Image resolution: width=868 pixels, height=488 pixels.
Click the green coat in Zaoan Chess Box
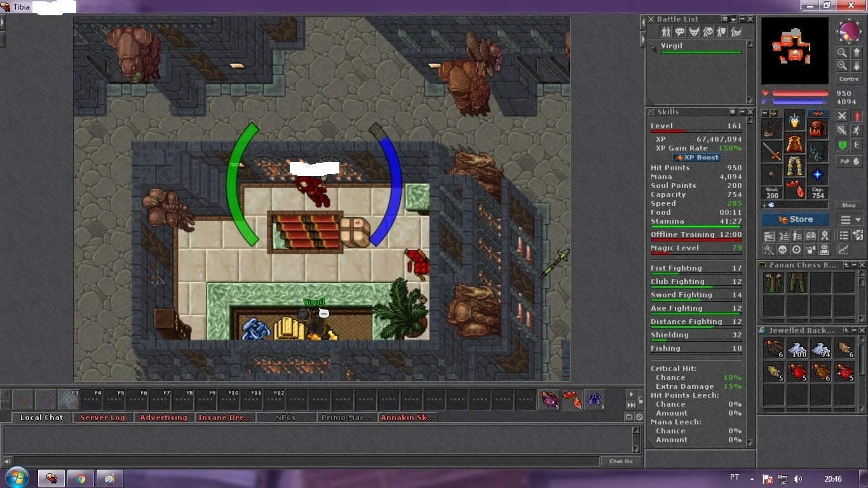(773, 283)
